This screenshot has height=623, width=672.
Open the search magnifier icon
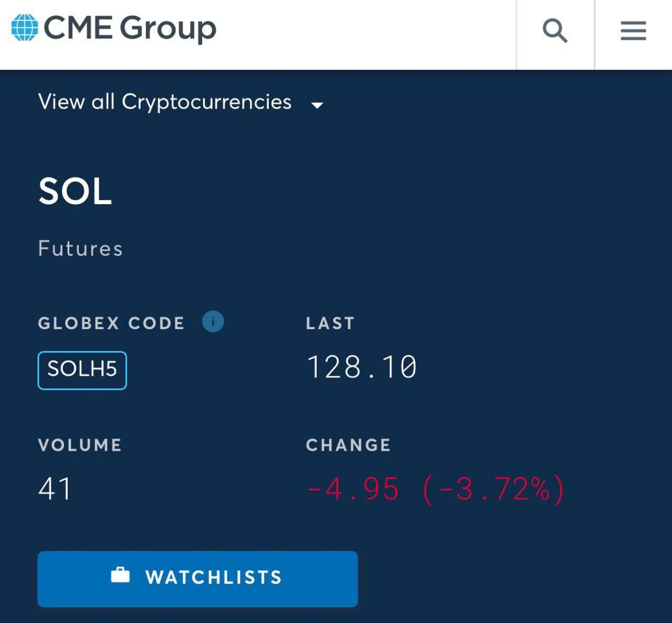point(555,30)
